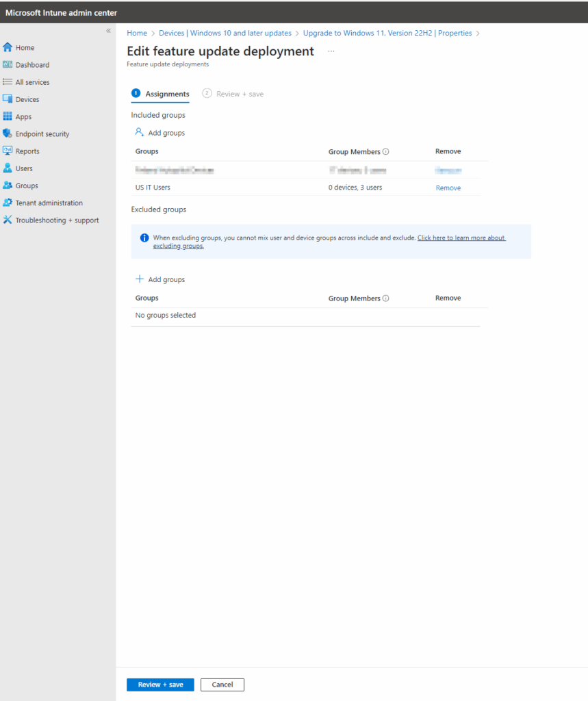Open the Groups icon

click(6, 185)
